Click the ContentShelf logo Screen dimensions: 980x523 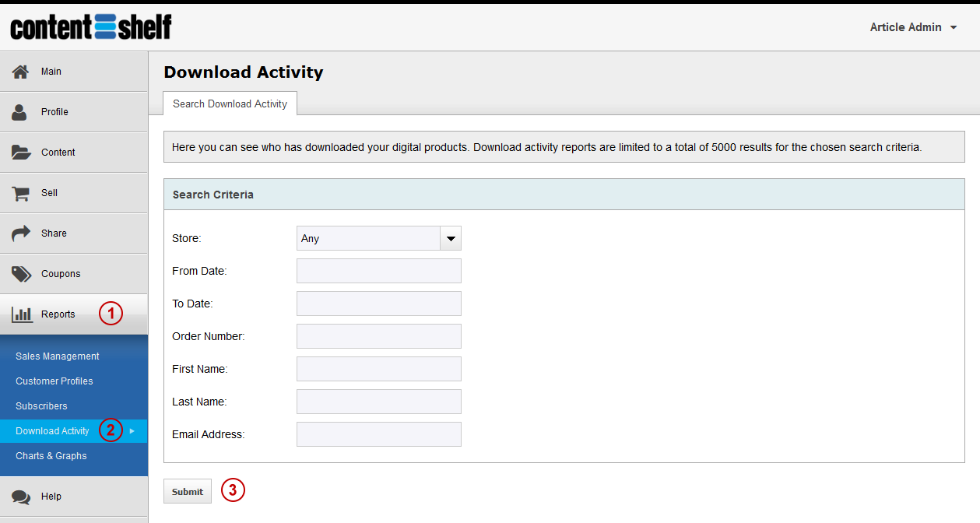click(91, 26)
